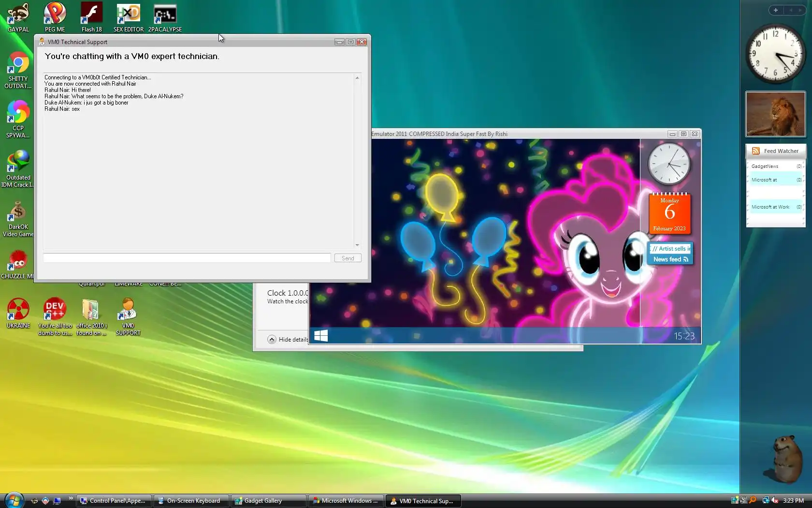Viewport: 812px width, 508px height.
Task: Select the 'Clock 1.0.0.0' gadget title text
Action: point(288,293)
